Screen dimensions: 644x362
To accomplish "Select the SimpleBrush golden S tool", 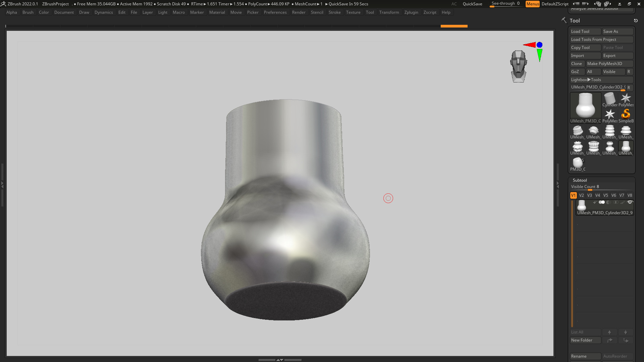I will [x=626, y=116].
